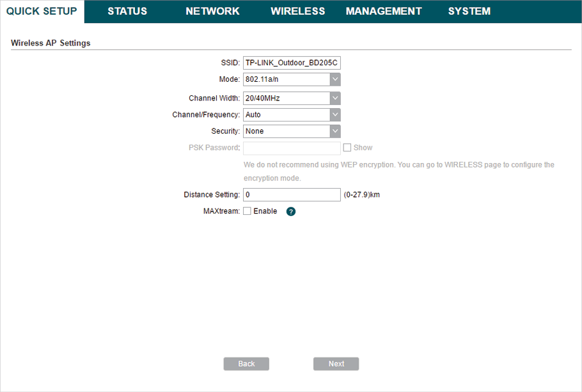The image size is (582, 392).
Task: Click the Security dropdown arrow button
Action: 335,131
